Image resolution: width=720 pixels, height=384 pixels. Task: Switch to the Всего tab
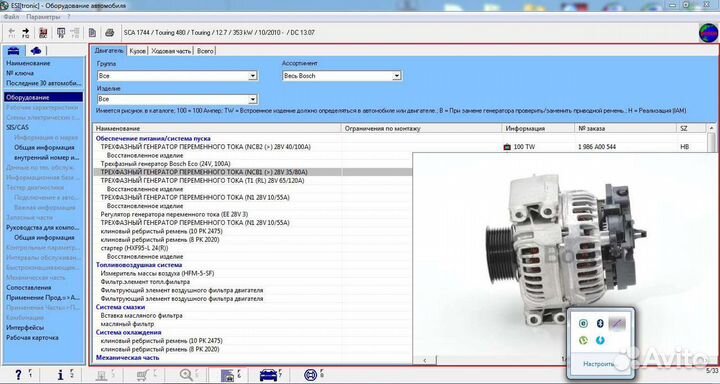tap(205, 51)
